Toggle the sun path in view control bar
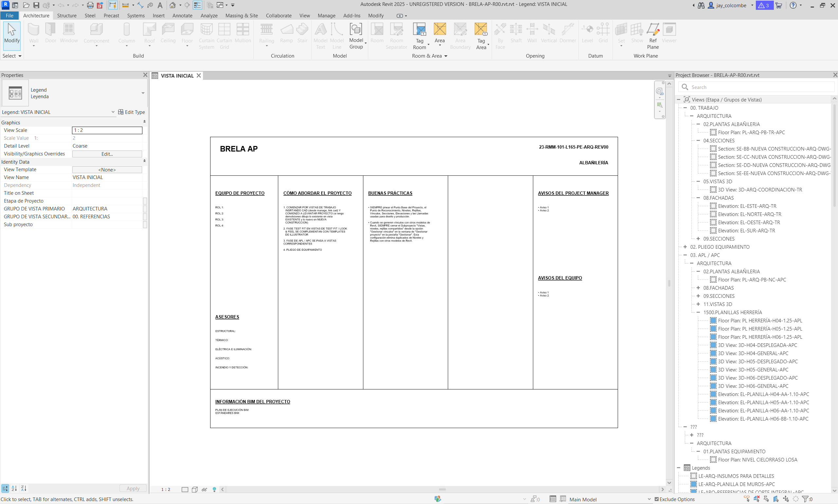This screenshot has width=838, height=504. coord(205,489)
